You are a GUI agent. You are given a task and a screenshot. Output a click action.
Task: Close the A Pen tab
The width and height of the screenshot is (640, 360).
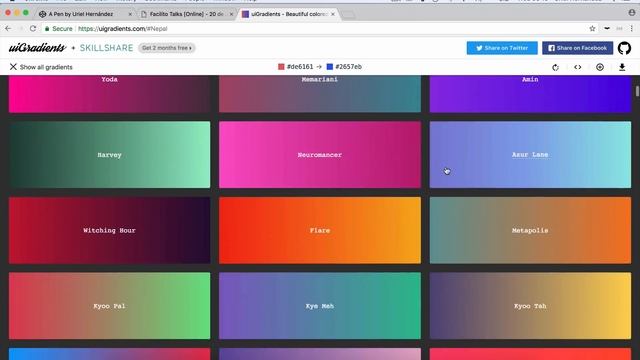[x=130, y=14]
